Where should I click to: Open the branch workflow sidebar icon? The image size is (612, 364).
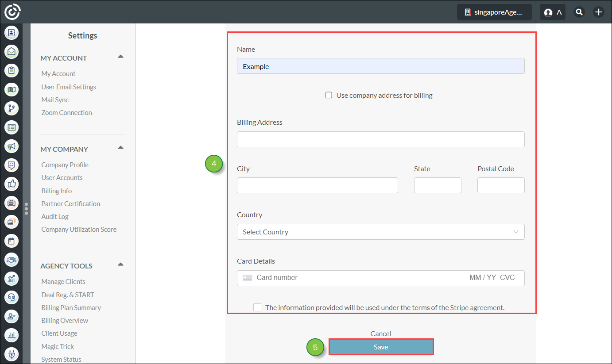pyautogui.click(x=12, y=108)
